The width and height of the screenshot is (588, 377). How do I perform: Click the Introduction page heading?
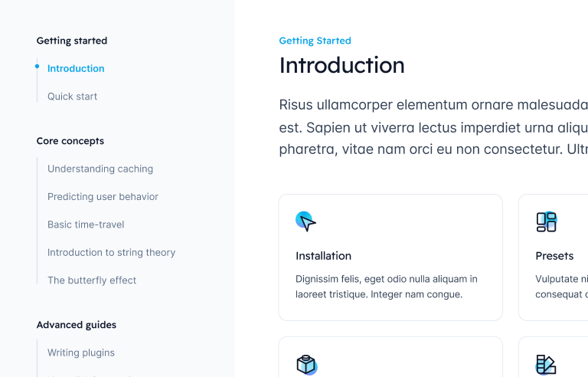pos(341,66)
